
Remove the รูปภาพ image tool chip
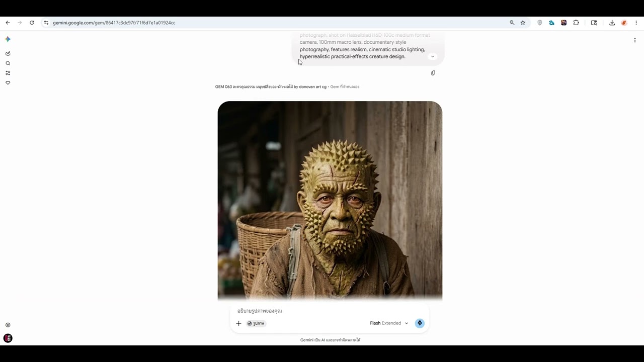(x=256, y=323)
